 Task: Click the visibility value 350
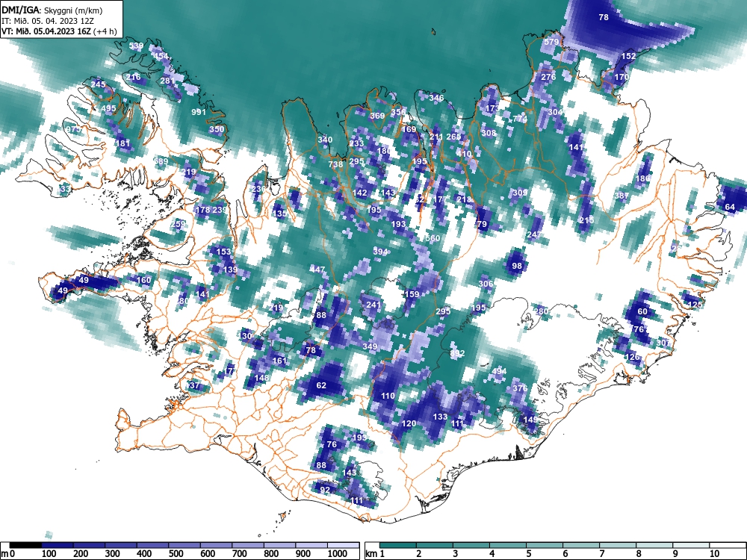[217, 129]
